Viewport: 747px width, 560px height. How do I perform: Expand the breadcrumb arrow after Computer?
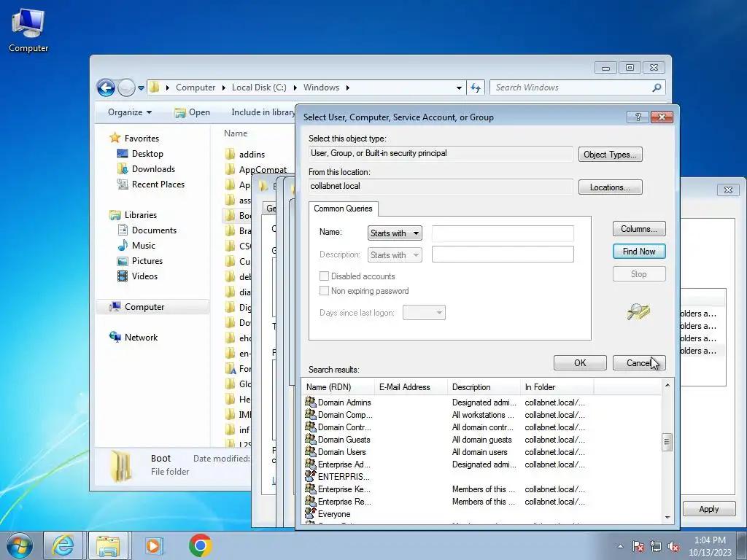pyautogui.click(x=223, y=87)
